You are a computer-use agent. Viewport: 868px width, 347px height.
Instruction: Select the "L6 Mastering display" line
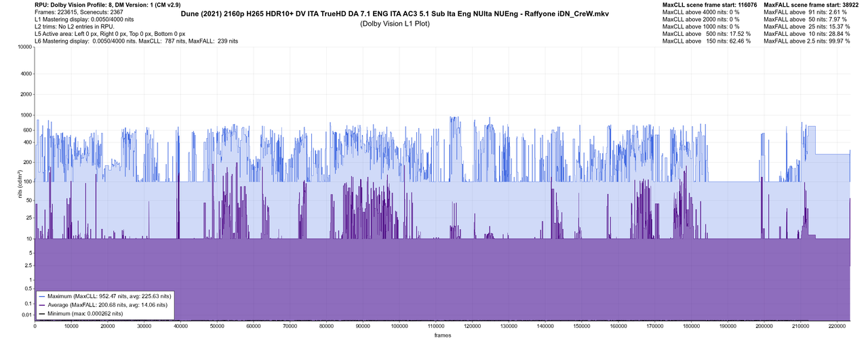pyautogui.click(x=136, y=41)
